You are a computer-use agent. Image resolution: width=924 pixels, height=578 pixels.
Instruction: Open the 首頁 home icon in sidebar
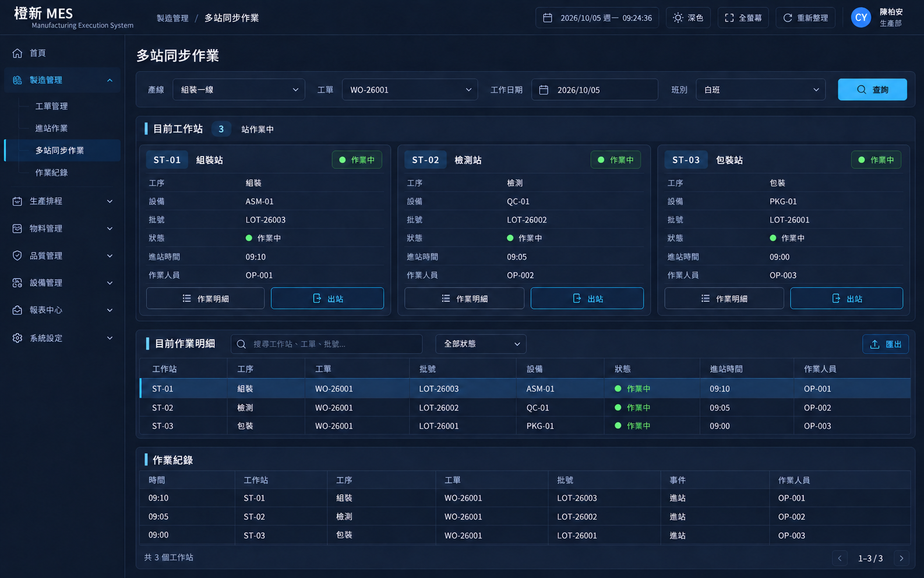pos(17,53)
